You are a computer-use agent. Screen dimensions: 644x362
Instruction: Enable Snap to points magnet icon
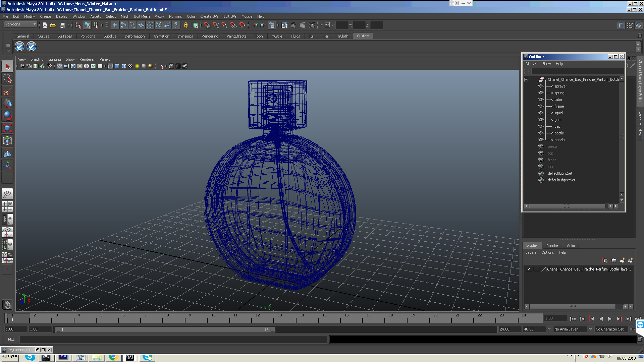[224, 25]
